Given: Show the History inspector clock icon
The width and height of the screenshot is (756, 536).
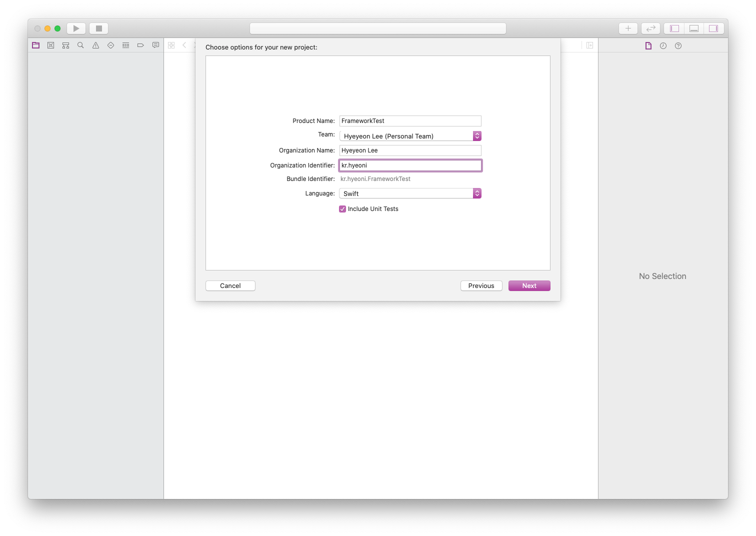Looking at the screenshot, I should pos(663,45).
